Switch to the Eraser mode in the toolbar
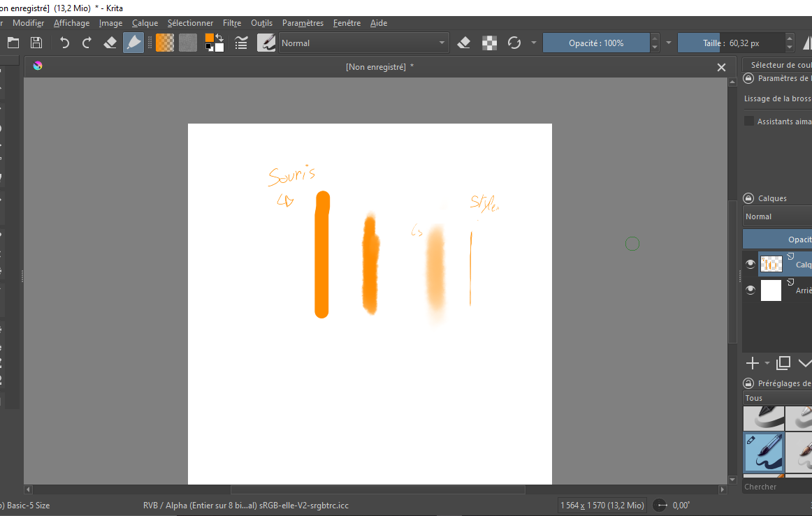 463,42
